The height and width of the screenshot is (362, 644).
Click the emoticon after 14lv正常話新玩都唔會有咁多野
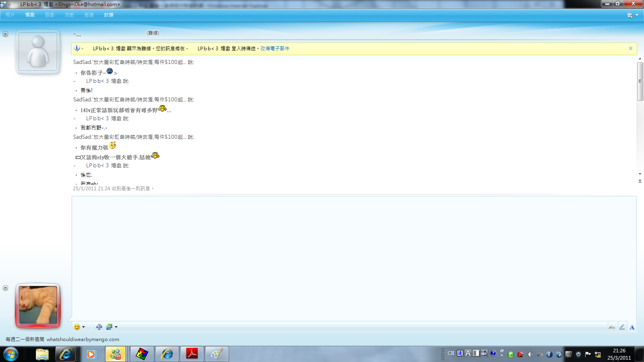point(163,108)
